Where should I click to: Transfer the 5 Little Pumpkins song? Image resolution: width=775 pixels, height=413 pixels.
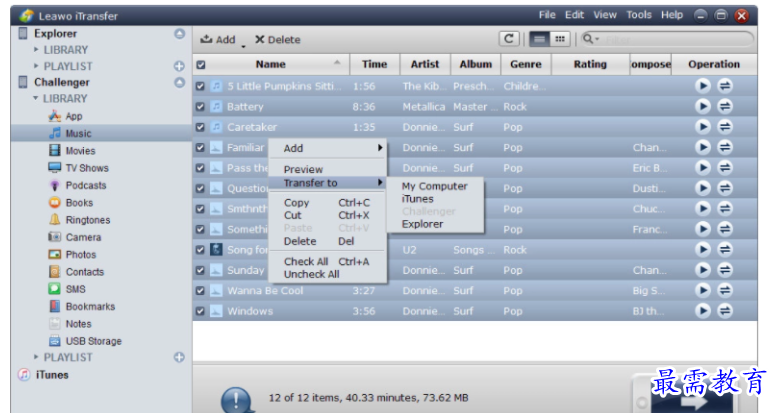(725, 86)
